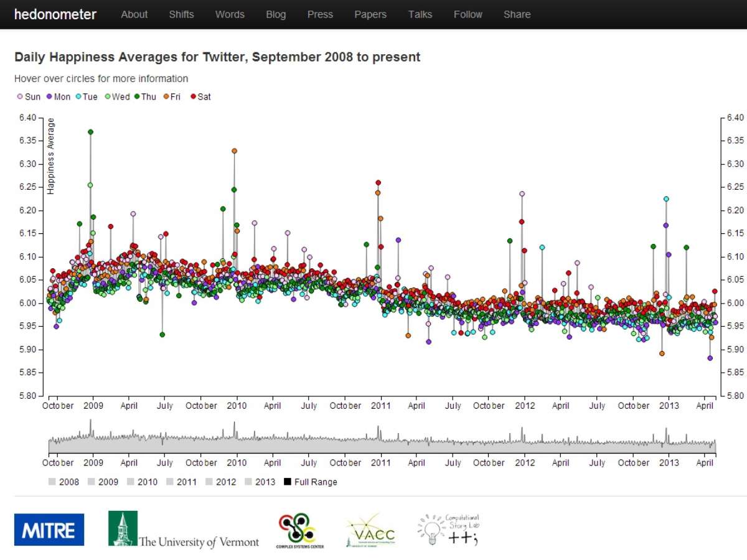Click the highest green Thu data point
747x560 pixels.
click(x=91, y=132)
